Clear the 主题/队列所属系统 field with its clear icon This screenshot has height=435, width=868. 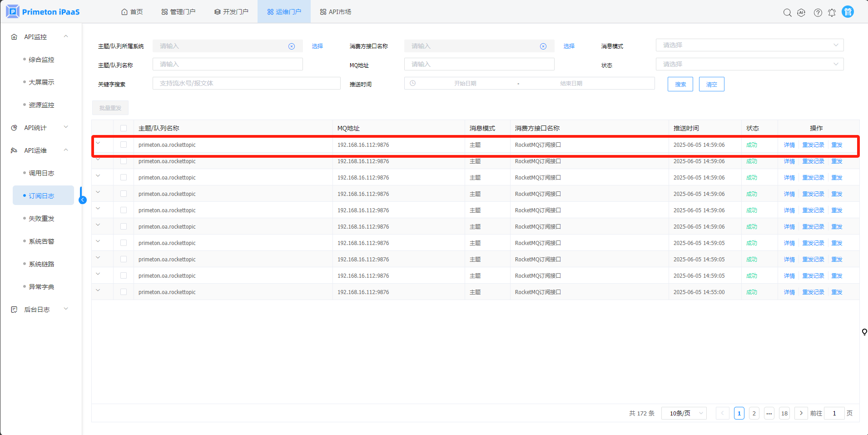pos(292,46)
